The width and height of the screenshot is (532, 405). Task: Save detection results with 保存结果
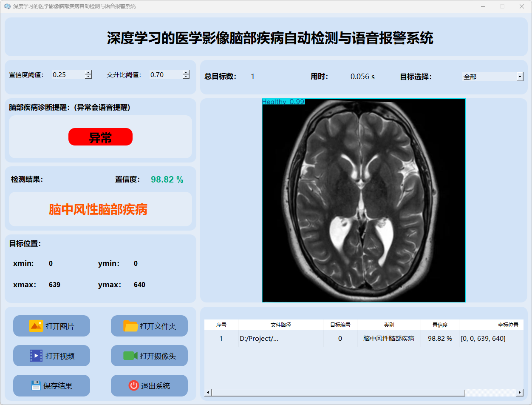[51, 385]
